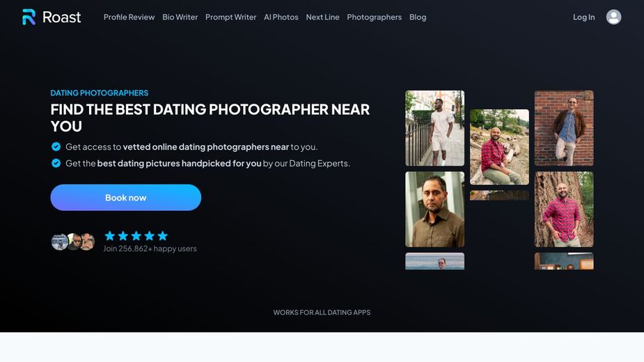The image size is (644, 362).
Task: View photo of man walking on sidewalk
Action: 434,128
